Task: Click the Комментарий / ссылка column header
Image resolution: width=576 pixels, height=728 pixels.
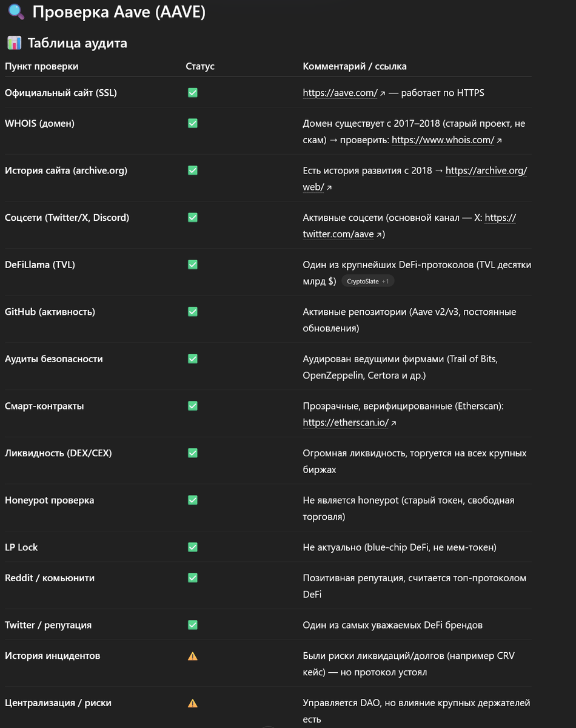Action: [355, 66]
